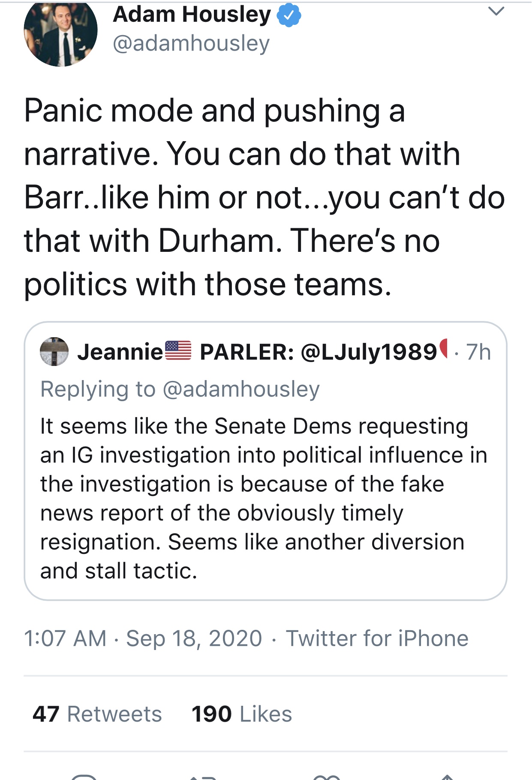This screenshot has width=532, height=780.
Task: Open the tweet options chevron menu
Action: click(496, 11)
